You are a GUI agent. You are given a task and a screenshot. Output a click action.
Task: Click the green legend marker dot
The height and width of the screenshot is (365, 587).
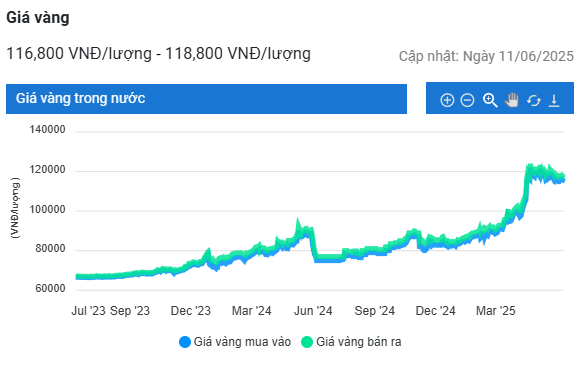[307, 342]
